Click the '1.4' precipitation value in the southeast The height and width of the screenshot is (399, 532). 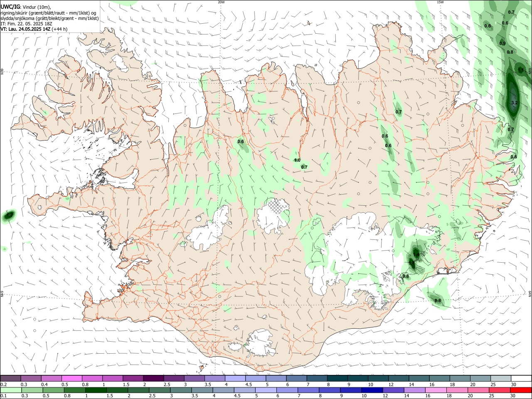[x=416, y=254]
